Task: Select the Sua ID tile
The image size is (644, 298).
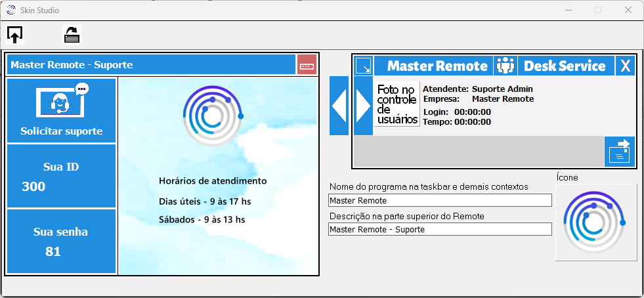Action: 61,176
